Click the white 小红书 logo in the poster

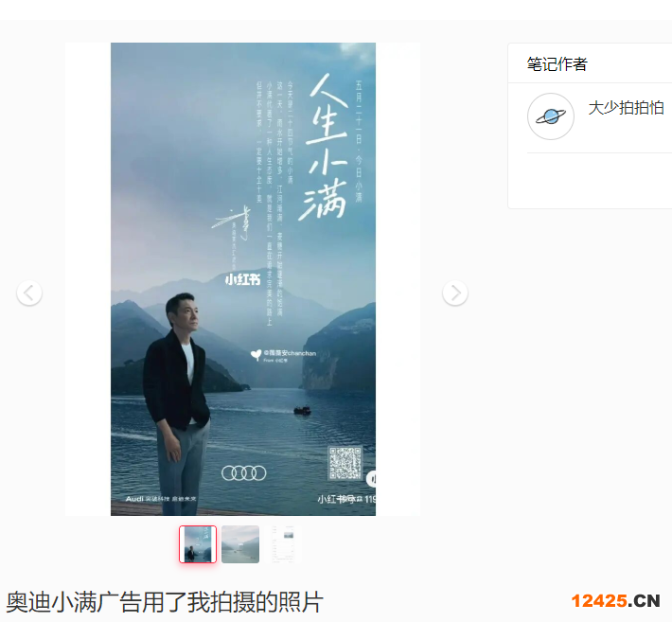[x=243, y=280]
